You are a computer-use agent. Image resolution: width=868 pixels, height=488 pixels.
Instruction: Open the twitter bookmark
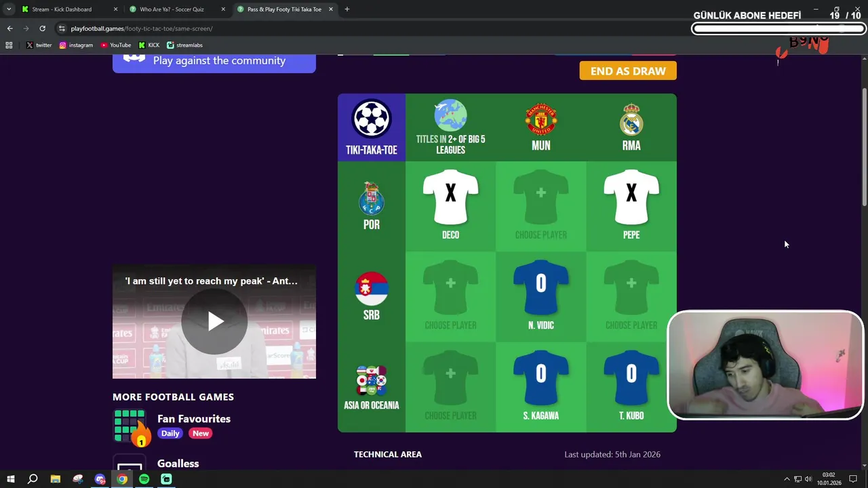pyautogui.click(x=39, y=45)
